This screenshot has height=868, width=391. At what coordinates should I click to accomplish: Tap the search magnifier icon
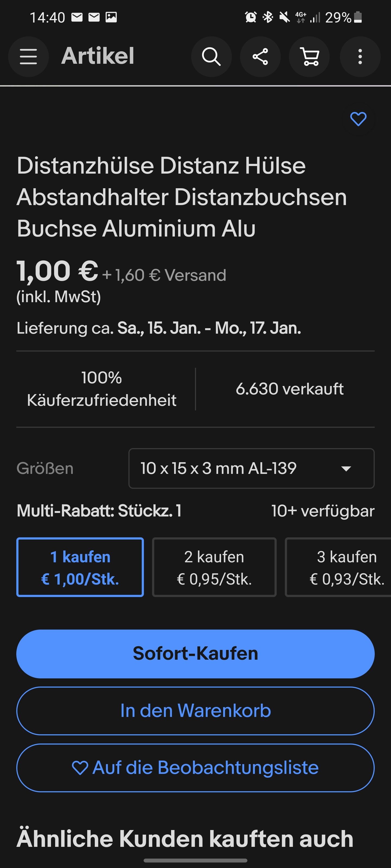(211, 56)
